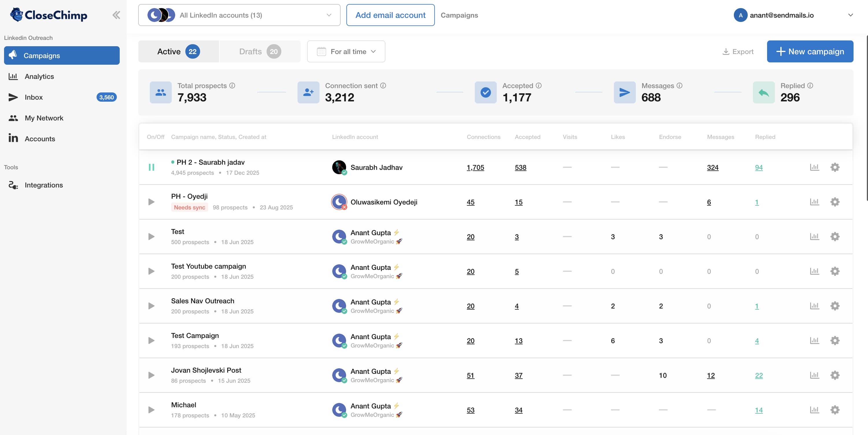Open the All LinkedIn accounts selector
The height and width of the screenshot is (435, 868).
(239, 15)
